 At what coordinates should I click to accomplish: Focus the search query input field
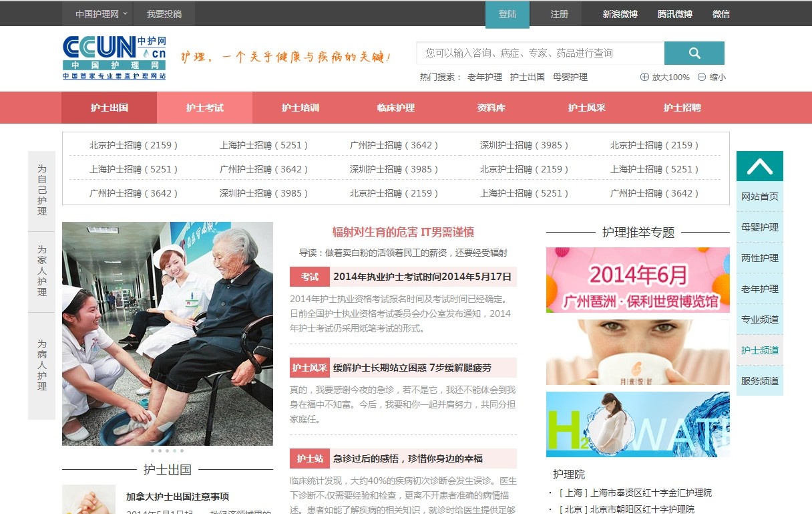(540, 53)
